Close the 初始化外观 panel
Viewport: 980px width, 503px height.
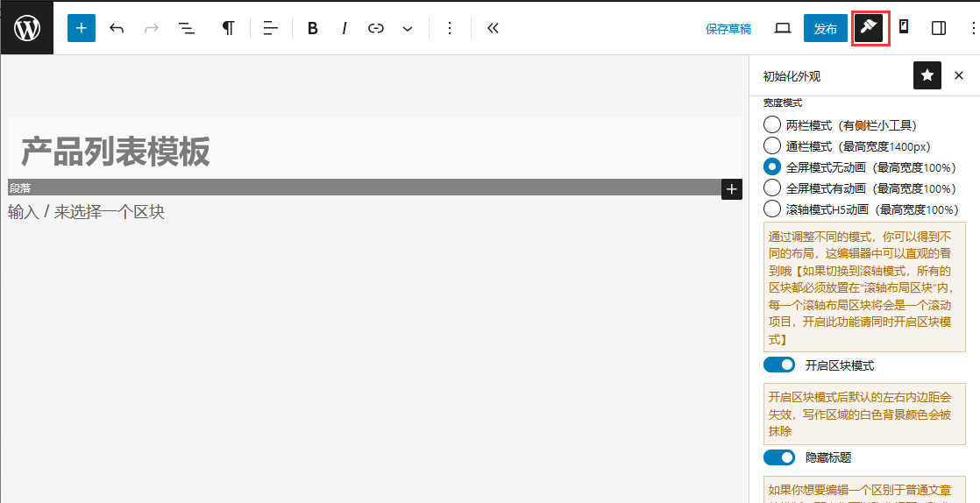pyautogui.click(x=959, y=75)
